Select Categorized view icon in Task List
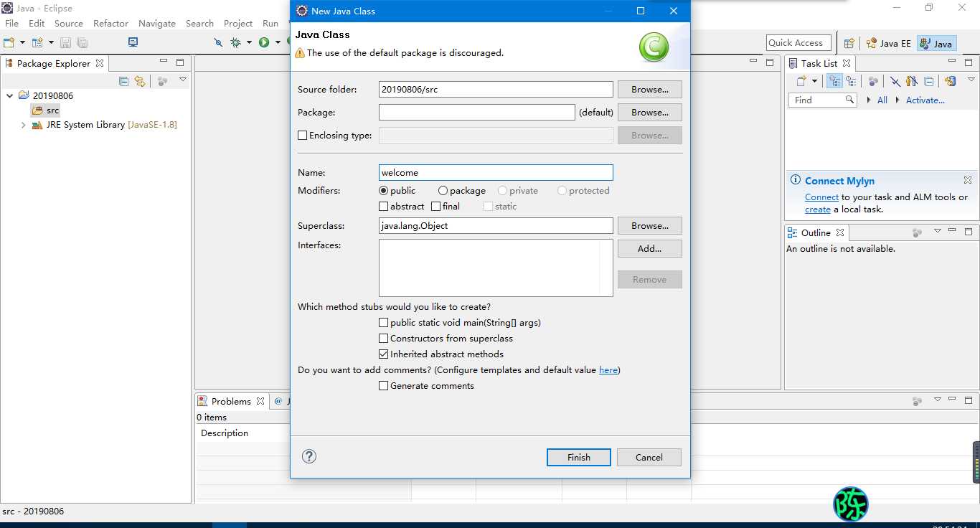 click(834, 81)
